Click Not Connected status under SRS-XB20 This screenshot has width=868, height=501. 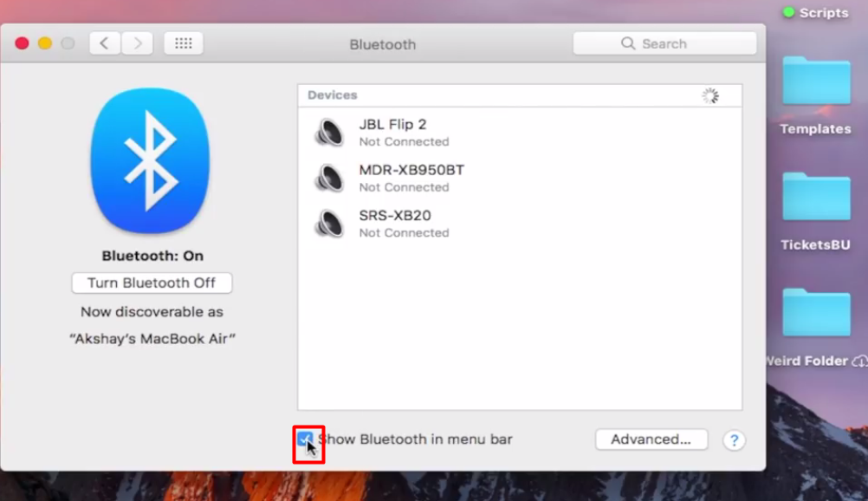coord(404,233)
